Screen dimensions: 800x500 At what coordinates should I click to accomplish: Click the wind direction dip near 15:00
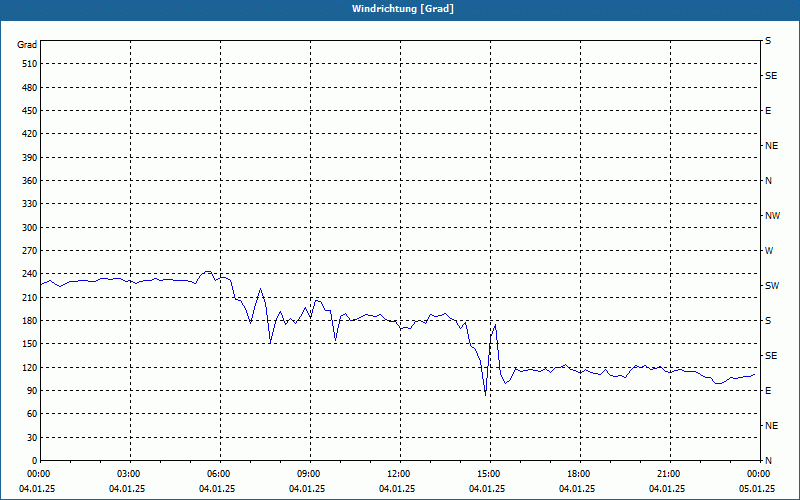(485, 394)
